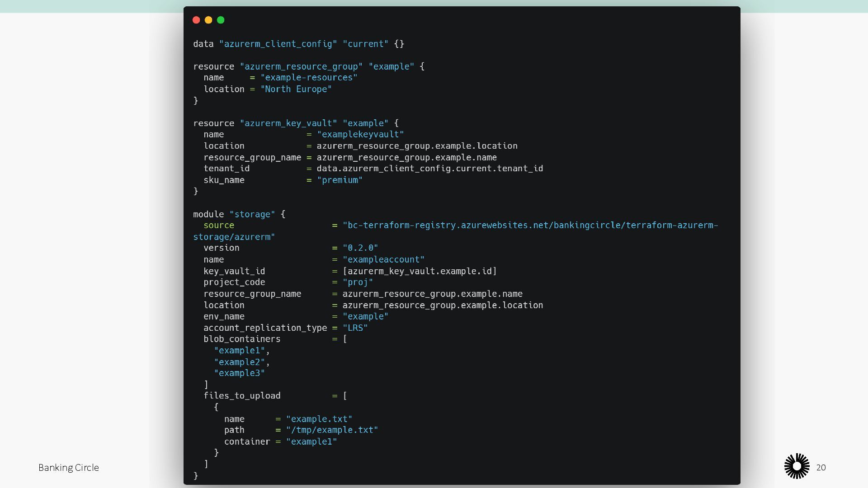Click the "premium" sku_name value

[x=340, y=180]
